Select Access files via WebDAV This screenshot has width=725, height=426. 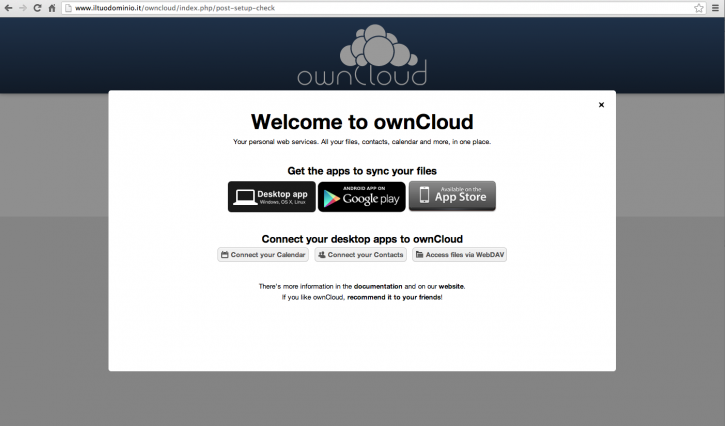(x=460, y=255)
